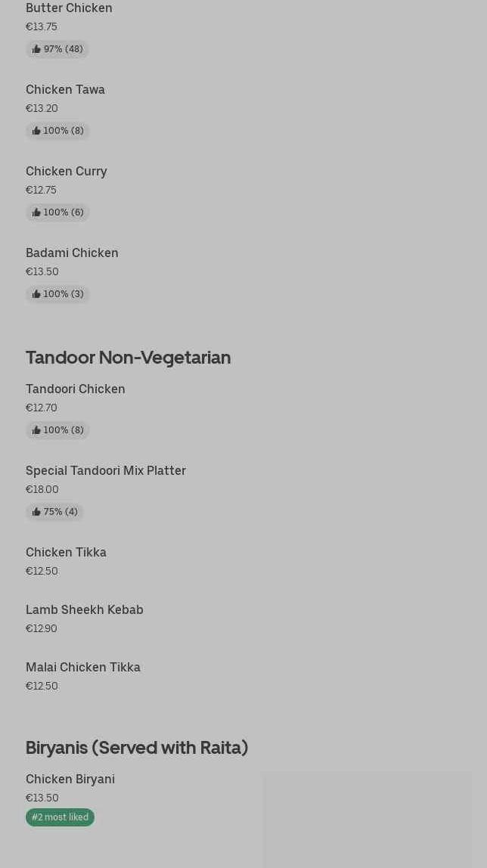Click the thumbs-up icon under Chicken Curry
The width and height of the screenshot is (487, 868).
pyautogui.click(x=36, y=213)
